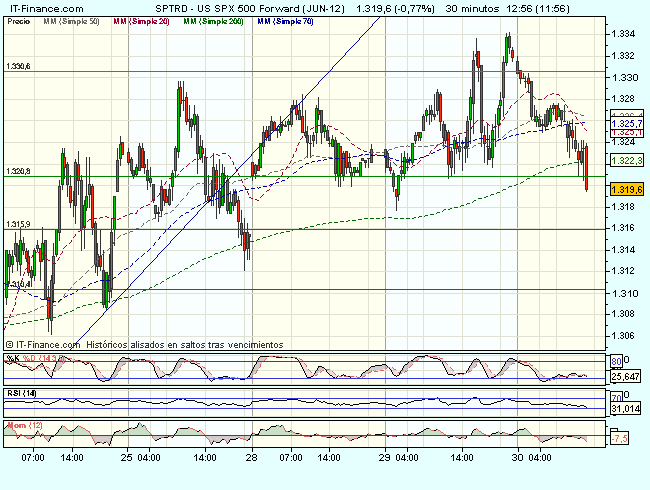Click the 'Precio' legend label
This screenshot has width=650, height=490.
click(19, 22)
